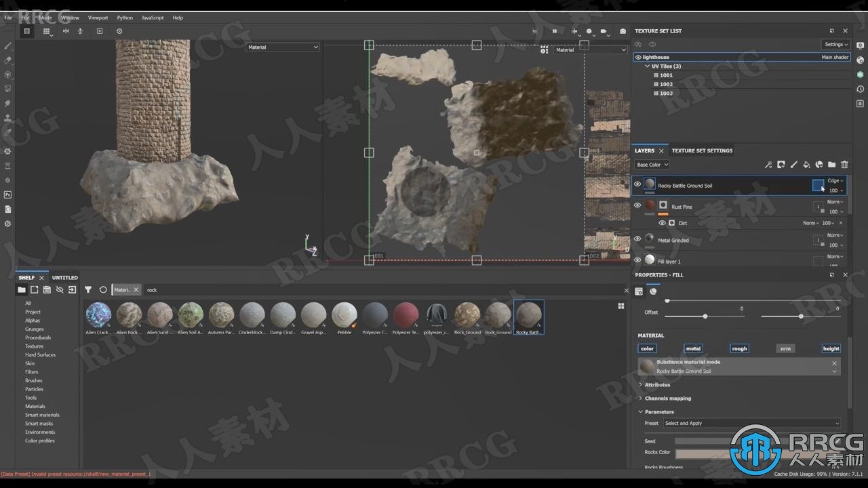The image size is (868, 488).
Task: Open the JavaScript menu
Action: 153,18
